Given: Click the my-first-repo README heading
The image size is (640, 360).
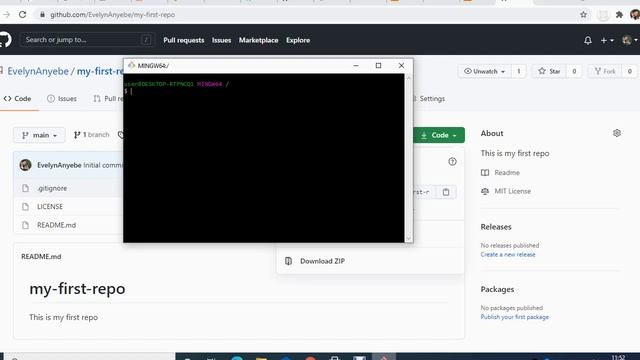Looking at the screenshot, I should coord(77,289).
